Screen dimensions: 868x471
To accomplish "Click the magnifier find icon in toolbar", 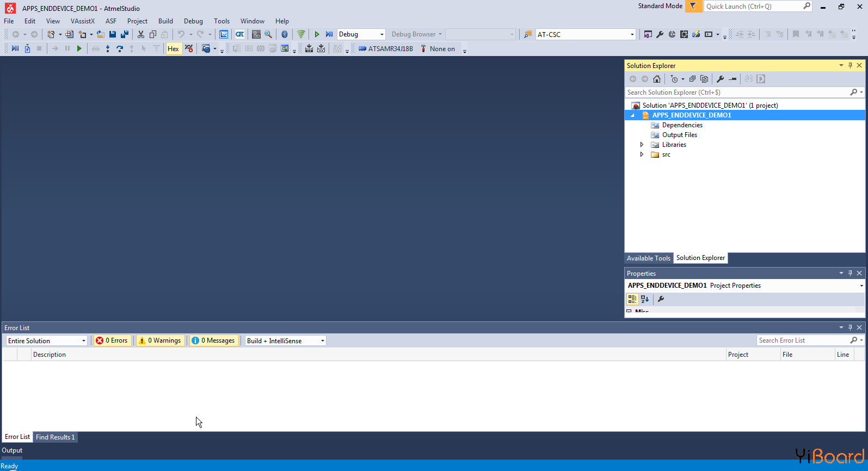I will tap(268, 34).
